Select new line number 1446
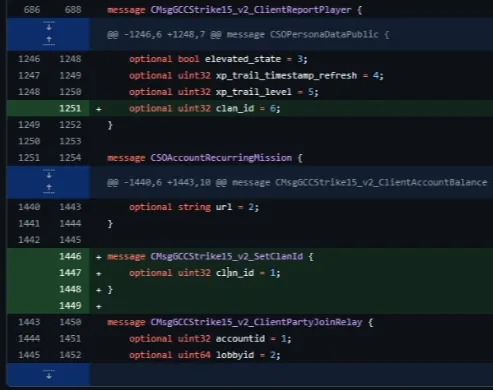This screenshot has width=493, height=390. pyautogui.click(x=70, y=256)
